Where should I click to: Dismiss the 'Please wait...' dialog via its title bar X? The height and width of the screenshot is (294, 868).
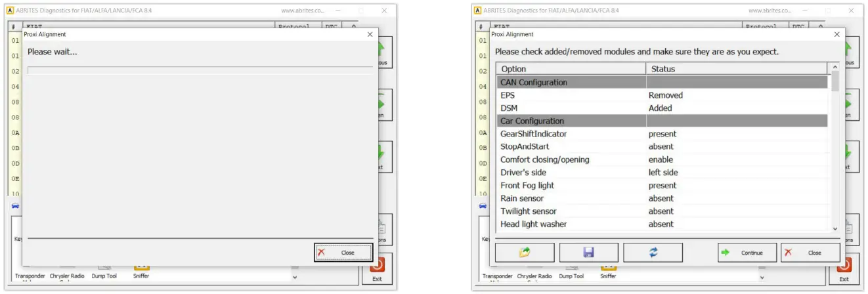pyautogui.click(x=370, y=34)
